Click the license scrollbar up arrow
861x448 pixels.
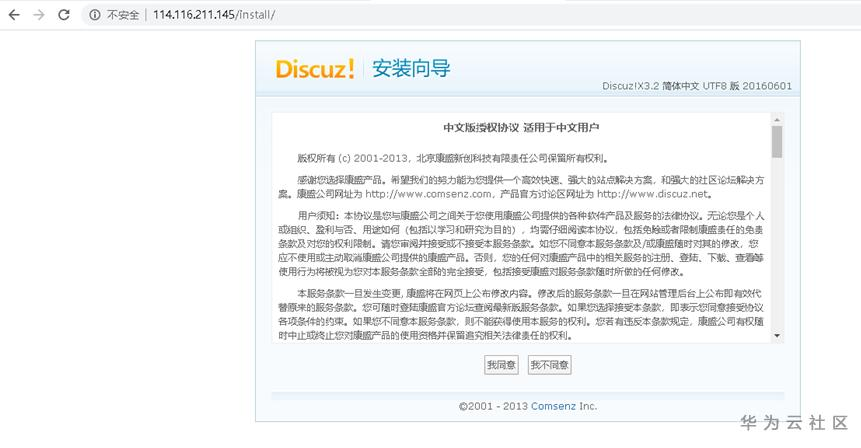pyautogui.click(x=777, y=120)
